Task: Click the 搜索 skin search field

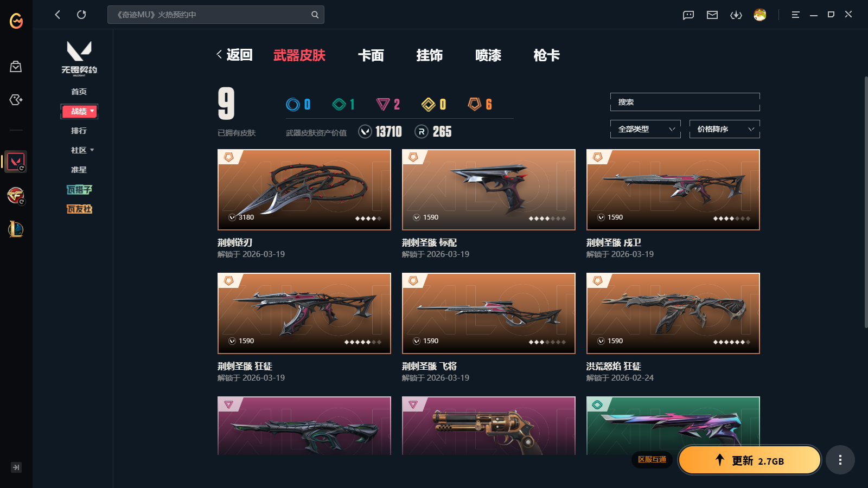Action: (x=685, y=102)
